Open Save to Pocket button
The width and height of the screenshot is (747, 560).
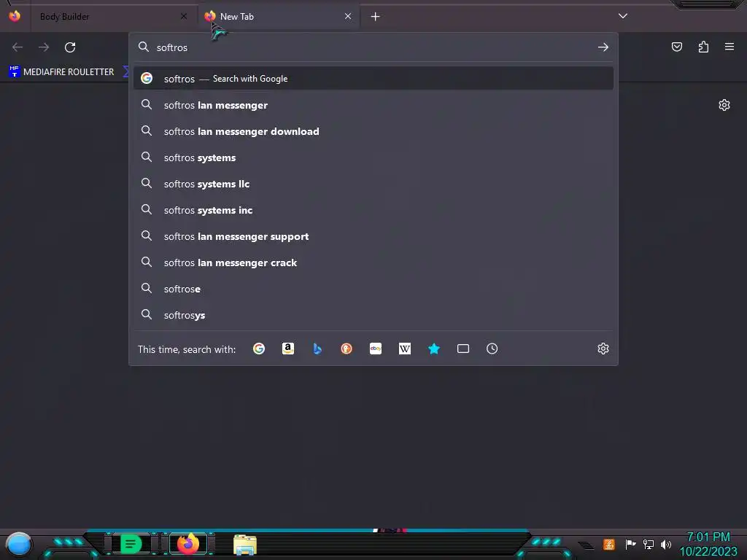tap(676, 47)
